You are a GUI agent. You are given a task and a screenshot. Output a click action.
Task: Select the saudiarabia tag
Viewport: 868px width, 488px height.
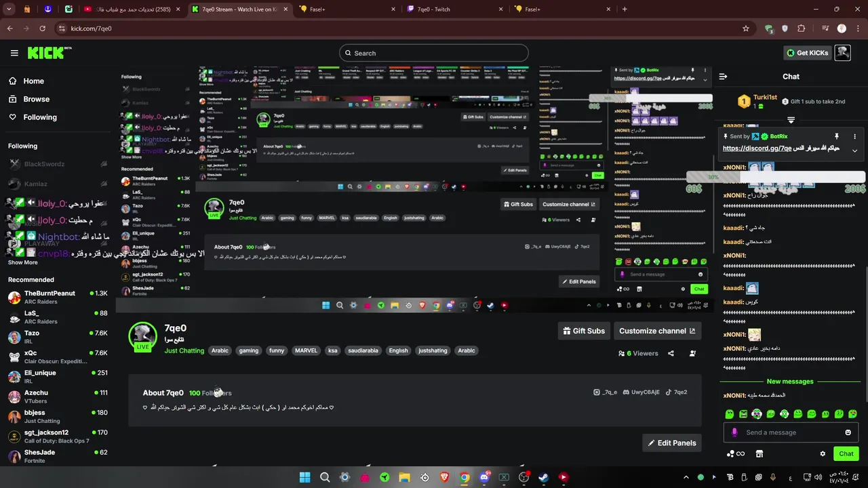pos(363,350)
